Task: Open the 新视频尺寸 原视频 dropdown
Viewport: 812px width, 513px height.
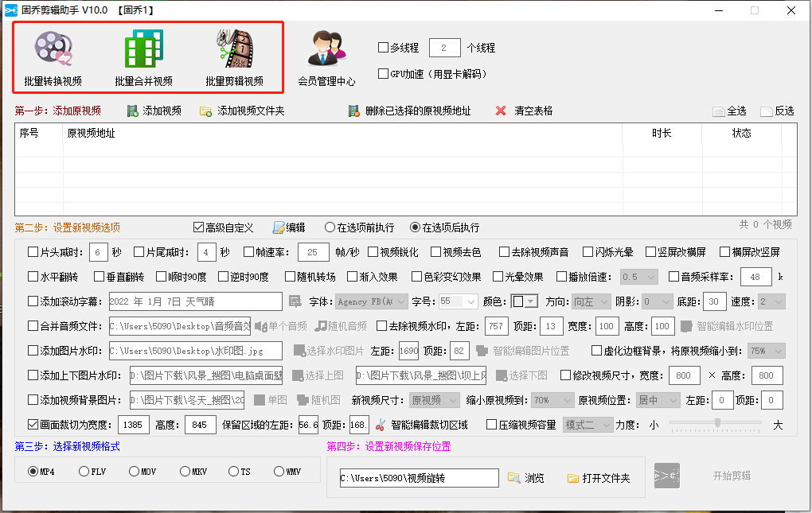Action: click(435, 400)
